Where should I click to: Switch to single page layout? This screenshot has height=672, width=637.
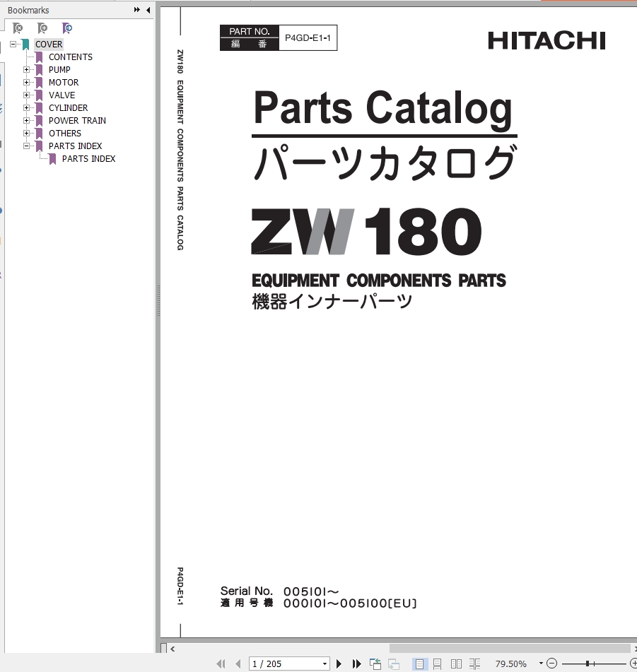(419, 664)
